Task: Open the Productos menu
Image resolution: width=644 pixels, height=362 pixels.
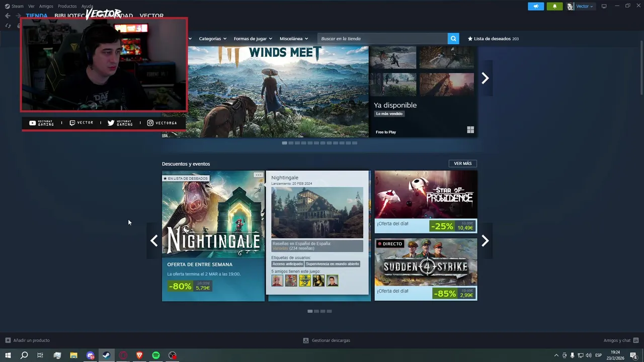Action: click(67, 6)
